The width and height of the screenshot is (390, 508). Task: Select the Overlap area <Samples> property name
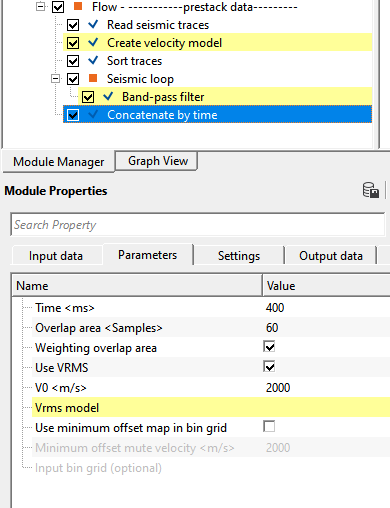point(99,328)
